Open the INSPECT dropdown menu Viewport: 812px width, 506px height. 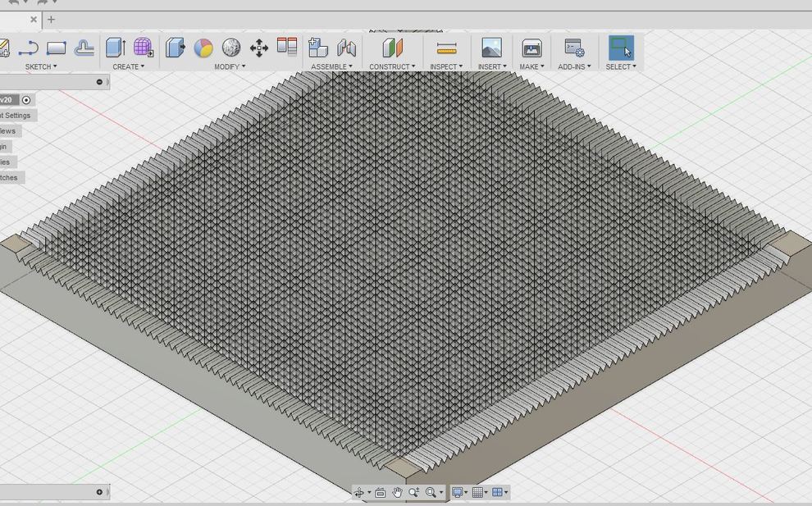click(446, 66)
